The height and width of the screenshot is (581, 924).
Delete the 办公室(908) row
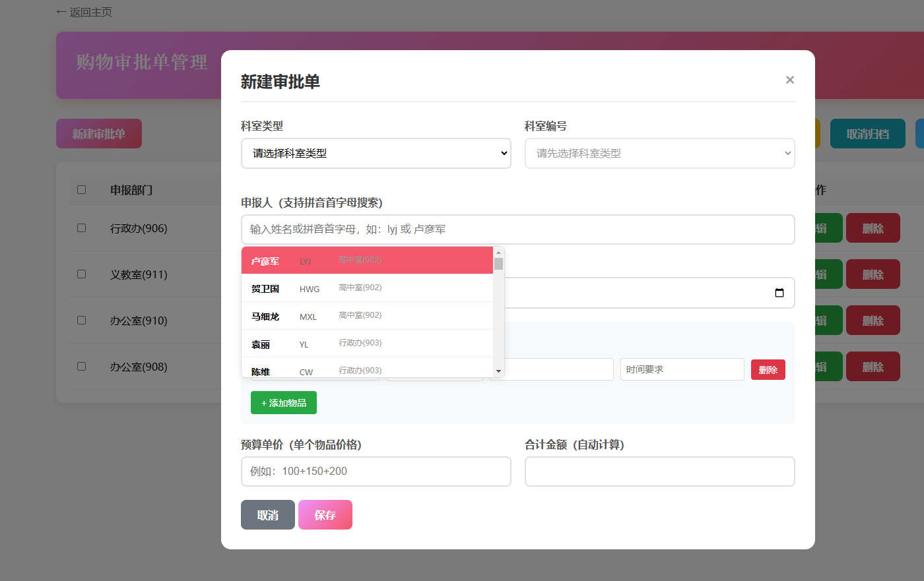pyautogui.click(x=873, y=367)
